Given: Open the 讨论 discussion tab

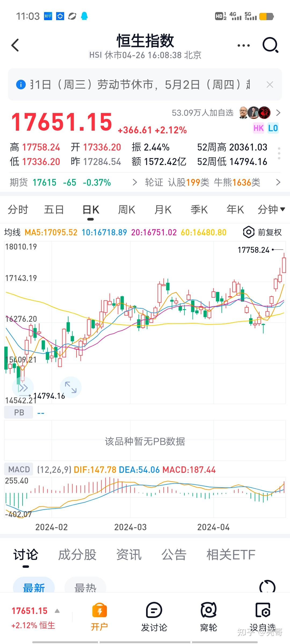Looking at the screenshot, I should point(26,555).
